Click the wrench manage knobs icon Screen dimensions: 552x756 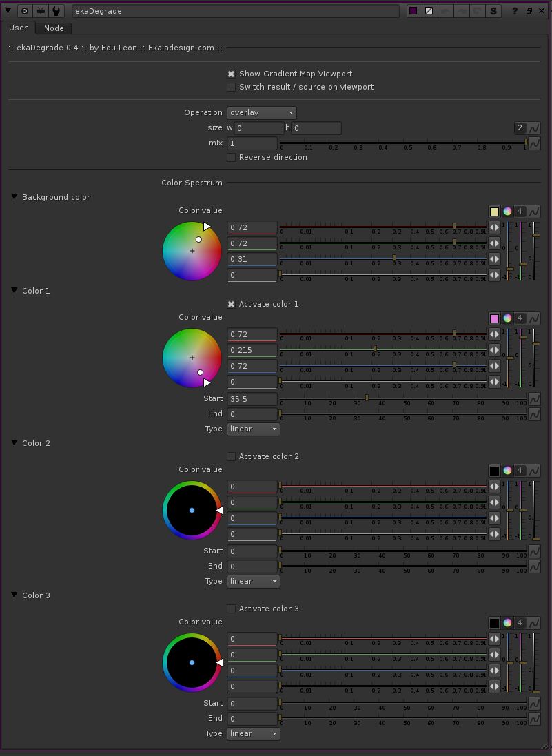point(57,10)
